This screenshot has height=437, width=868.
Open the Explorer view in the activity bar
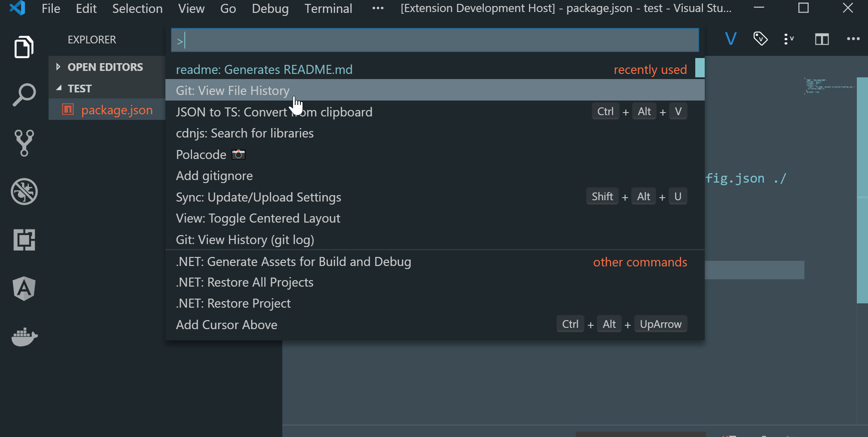[x=24, y=47]
